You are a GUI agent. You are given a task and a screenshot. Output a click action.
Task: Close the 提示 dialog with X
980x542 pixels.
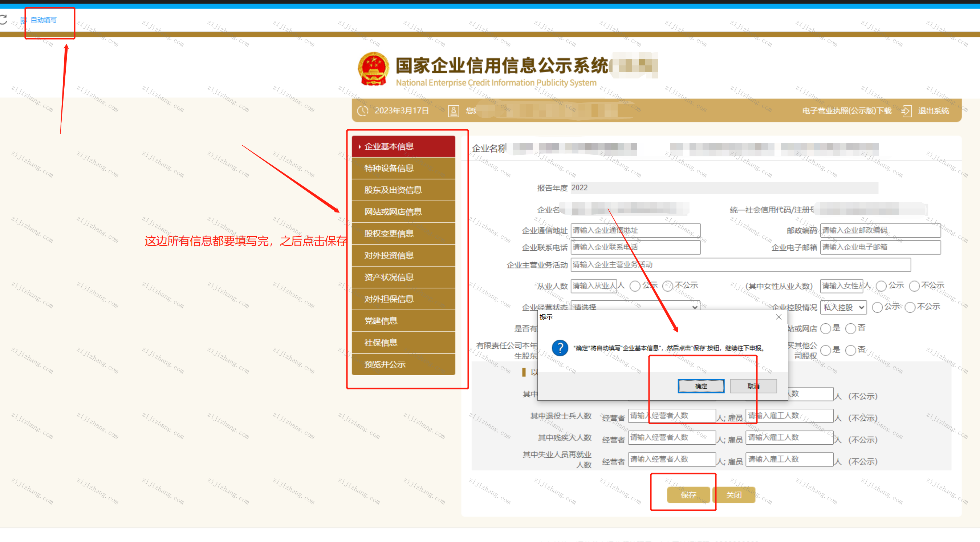(778, 317)
